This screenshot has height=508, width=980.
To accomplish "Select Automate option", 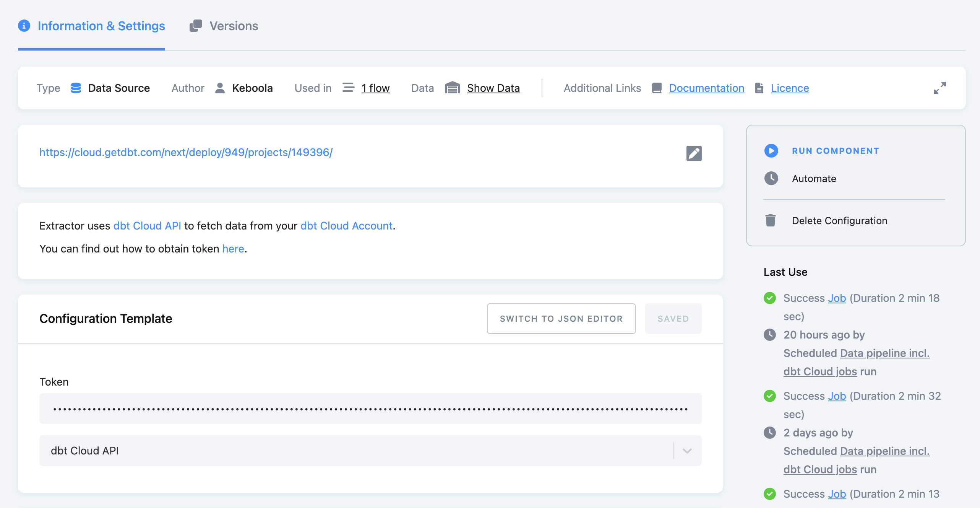I will pyautogui.click(x=814, y=179).
